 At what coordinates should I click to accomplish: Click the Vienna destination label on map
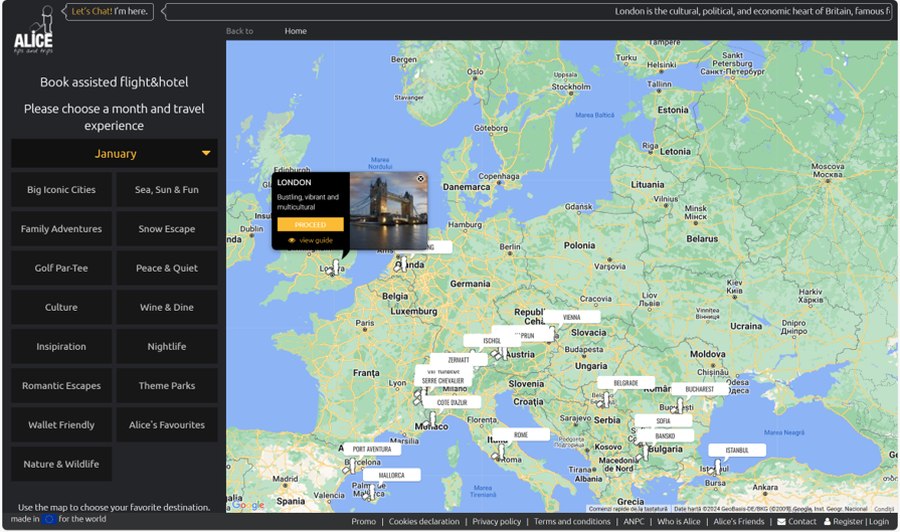click(x=571, y=317)
